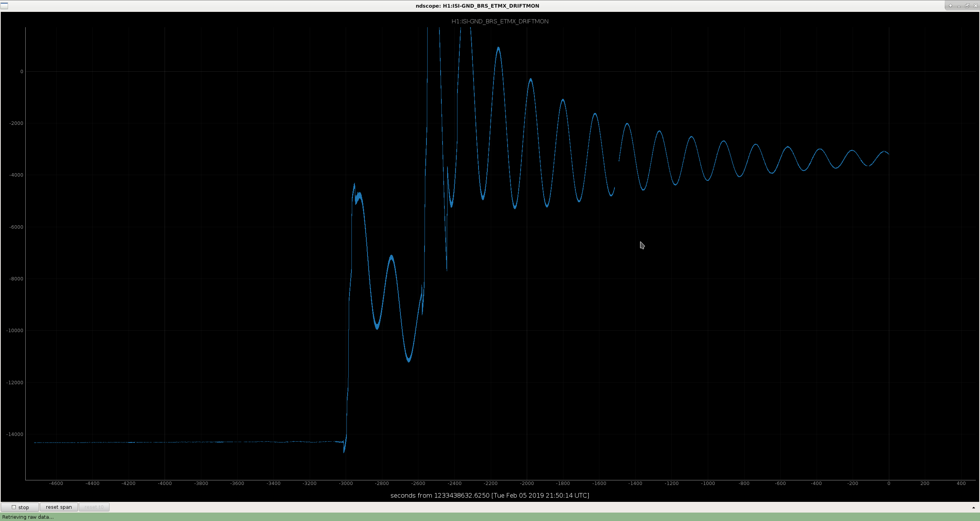
Task: Click the -14000 label on the y-axis
Action: tap(15, 434)
